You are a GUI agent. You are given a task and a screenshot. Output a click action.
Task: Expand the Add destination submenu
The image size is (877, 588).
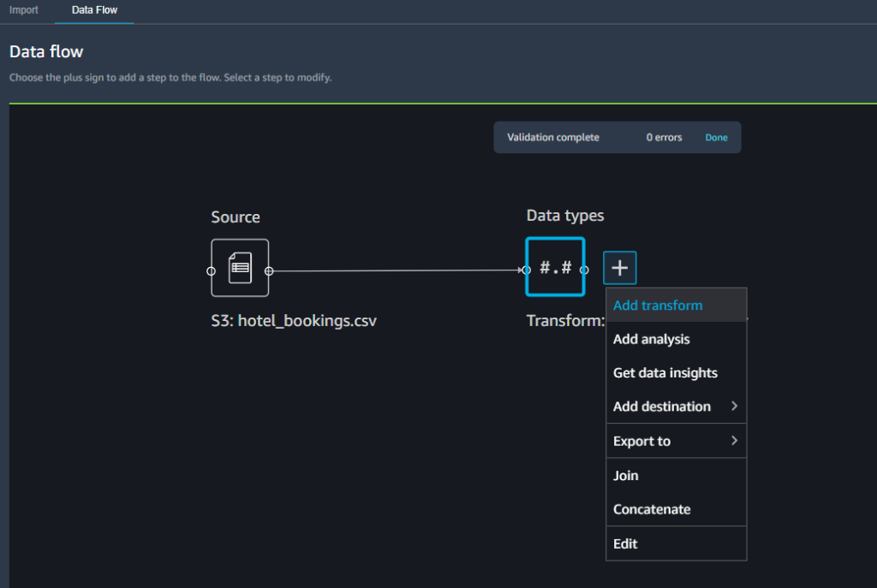pyautogui.click(x=734, y=407)
